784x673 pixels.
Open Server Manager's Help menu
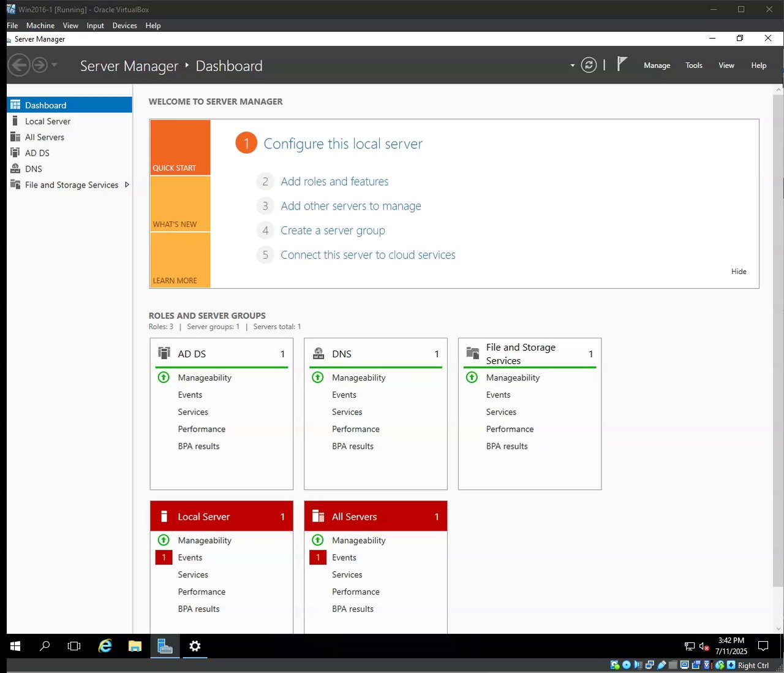coord(759,65)
